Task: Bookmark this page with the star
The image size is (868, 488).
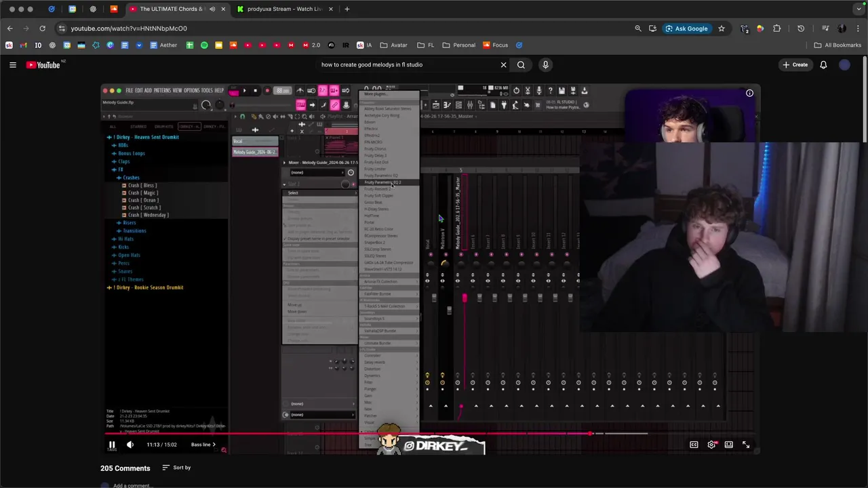Action: coord(722,28)
